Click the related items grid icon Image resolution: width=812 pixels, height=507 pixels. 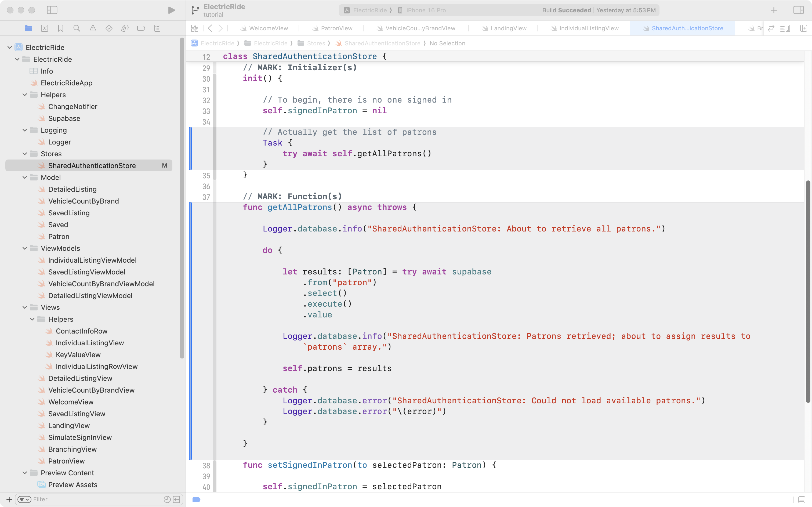pyautogui.click(x=194, y=28)
